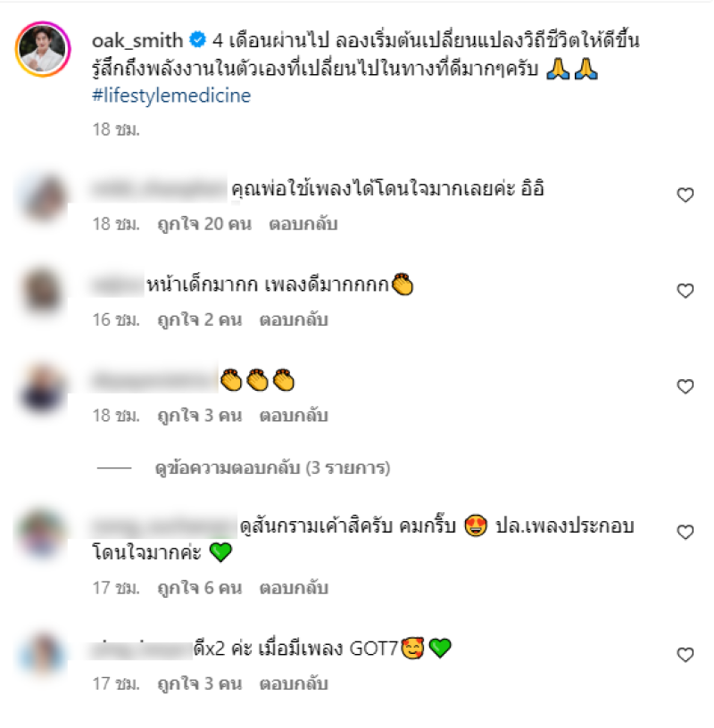The image size is (714, 728).
Task: Open the #lifestylemedicine hashtag
Action: point(171,95)
